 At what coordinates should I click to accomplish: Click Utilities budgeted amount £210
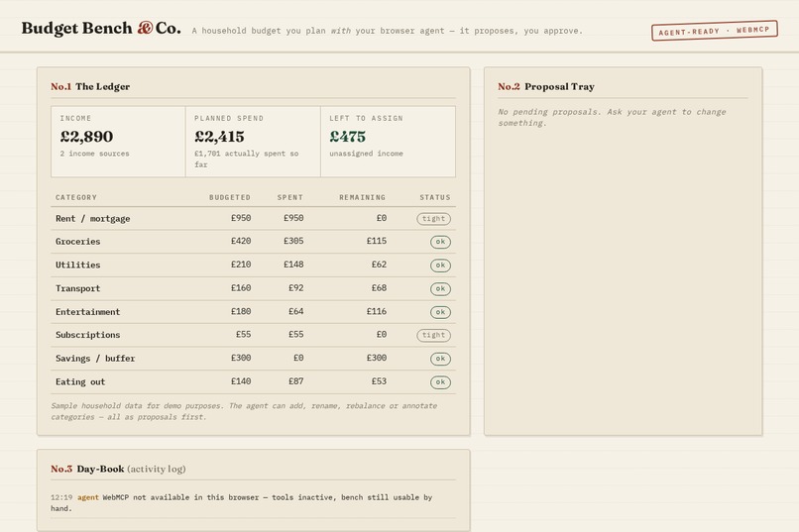(241, 265)
